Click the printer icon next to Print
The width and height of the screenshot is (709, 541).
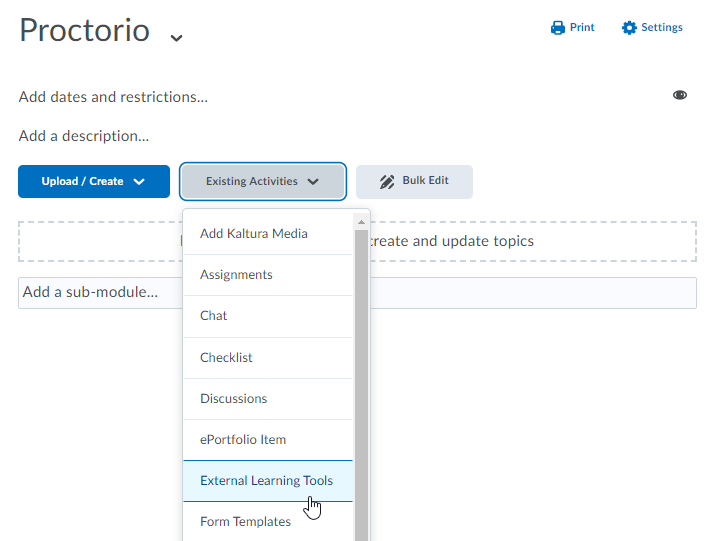point(558,28)
